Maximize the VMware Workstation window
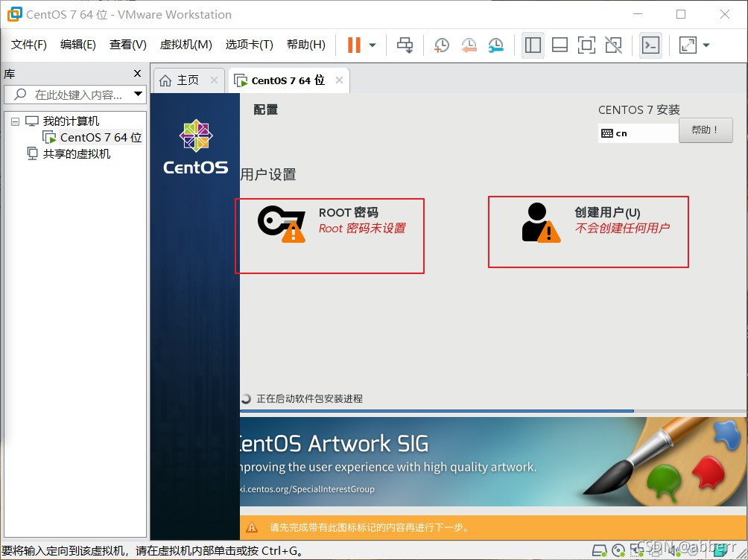Image resolution: width=748 pixels, height=560 pixels. pyautogui.click(x=681, y=14)
